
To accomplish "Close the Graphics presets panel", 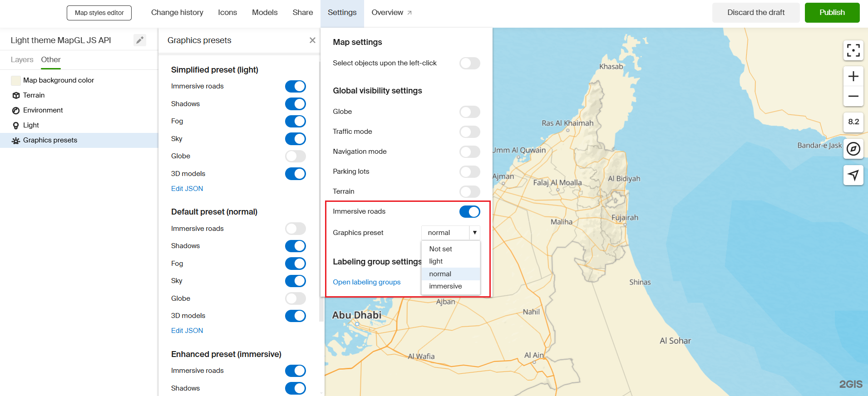I will [312, 40].
